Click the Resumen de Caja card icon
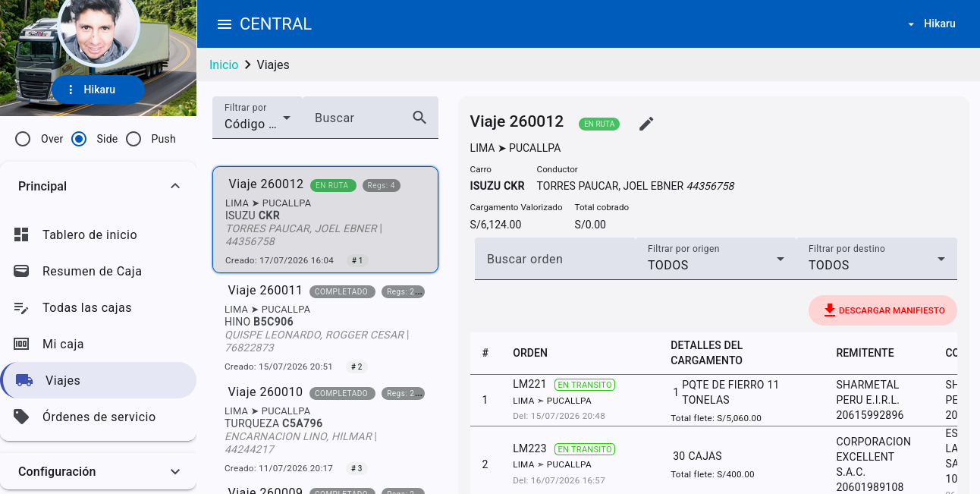This screenshot has height=494, width=980. tap(21, 271)
